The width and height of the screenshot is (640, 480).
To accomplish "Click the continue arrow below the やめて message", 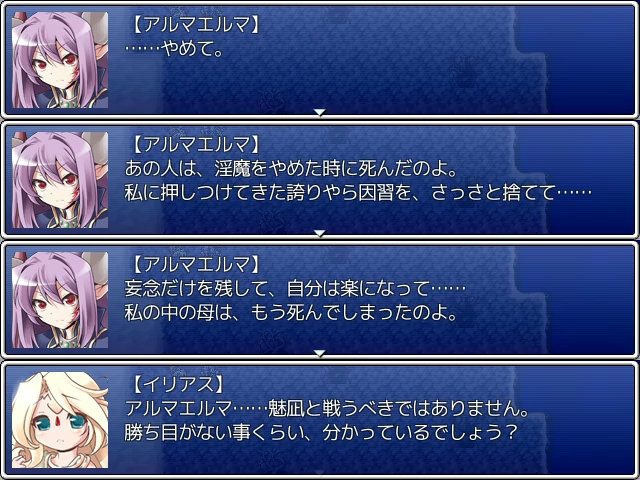I will point(320,112).
